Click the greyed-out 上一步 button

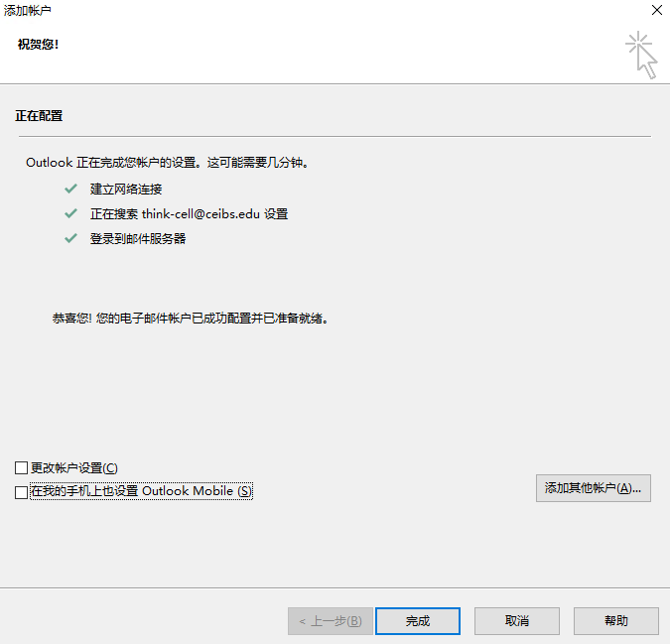click(x=331, y=621)
